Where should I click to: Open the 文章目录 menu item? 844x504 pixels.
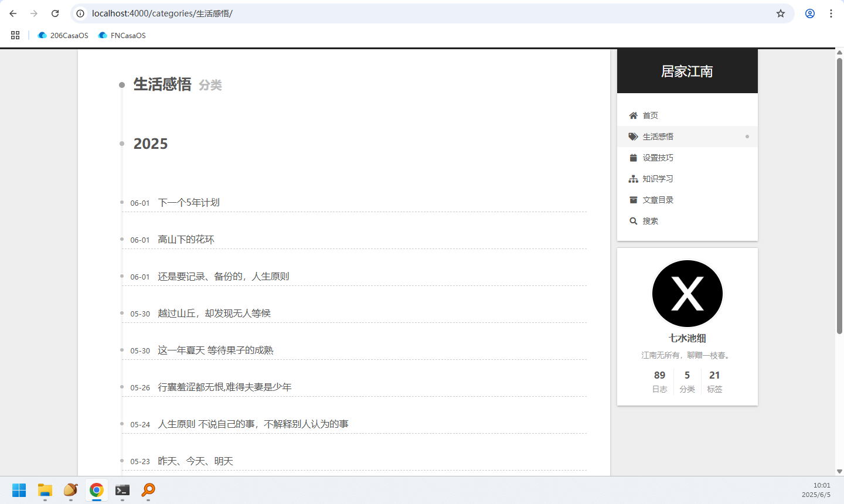688,200
